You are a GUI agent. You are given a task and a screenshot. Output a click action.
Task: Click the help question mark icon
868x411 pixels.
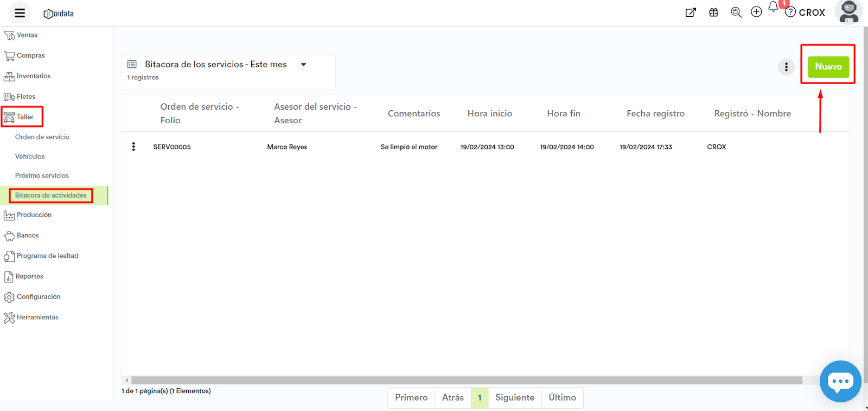791,12
